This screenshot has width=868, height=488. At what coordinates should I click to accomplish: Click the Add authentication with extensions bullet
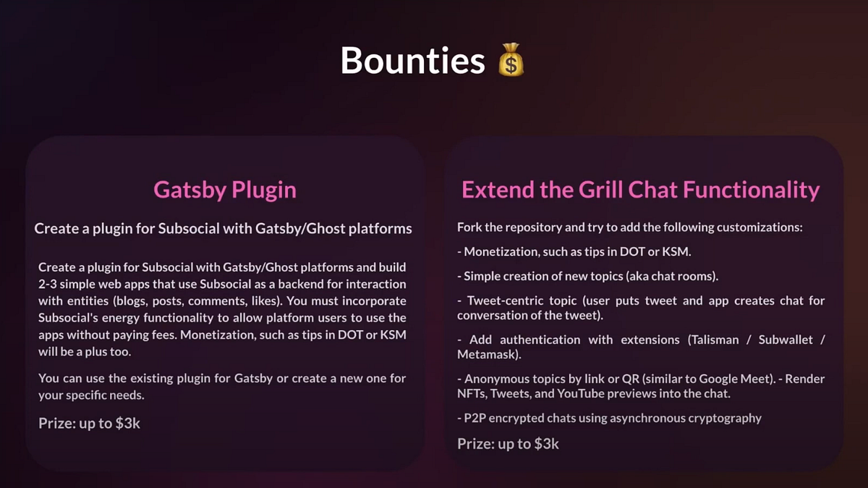[x=641, y=347]
